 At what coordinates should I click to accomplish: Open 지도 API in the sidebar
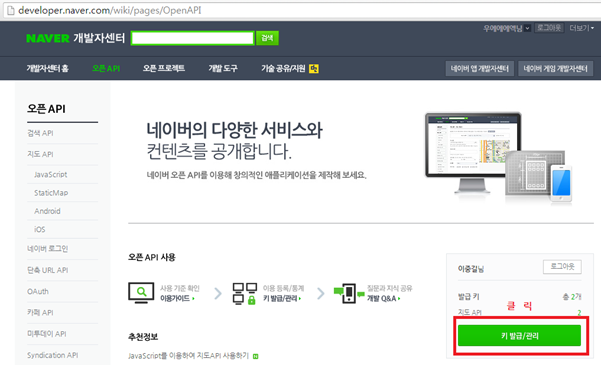click(x=40, y=154)
